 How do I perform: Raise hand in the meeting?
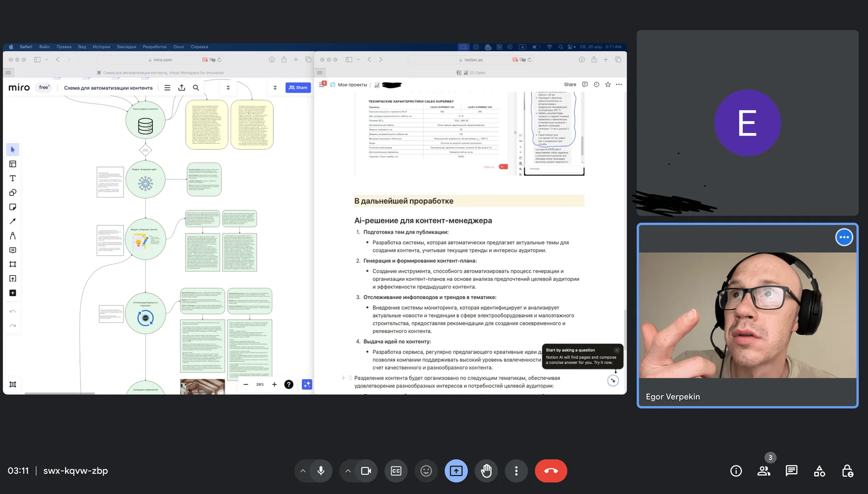pyautogui.click(x=486, y=471)
